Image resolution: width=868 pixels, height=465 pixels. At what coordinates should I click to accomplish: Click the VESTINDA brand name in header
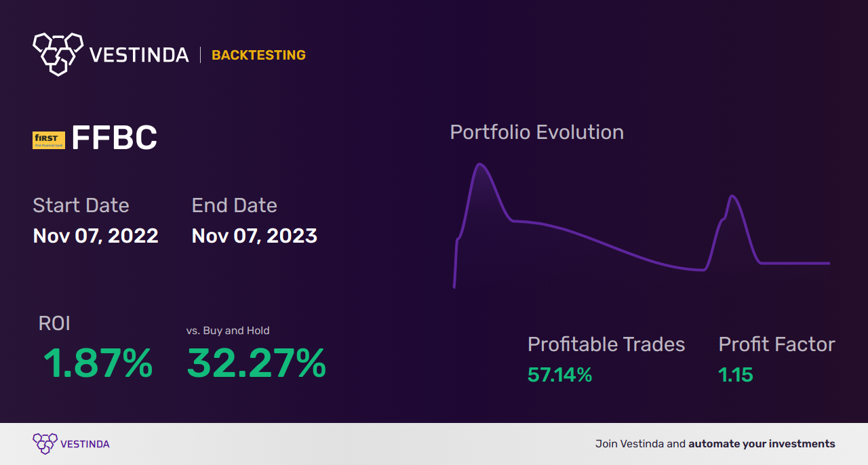pyautogui.click(x=139, y=55)
